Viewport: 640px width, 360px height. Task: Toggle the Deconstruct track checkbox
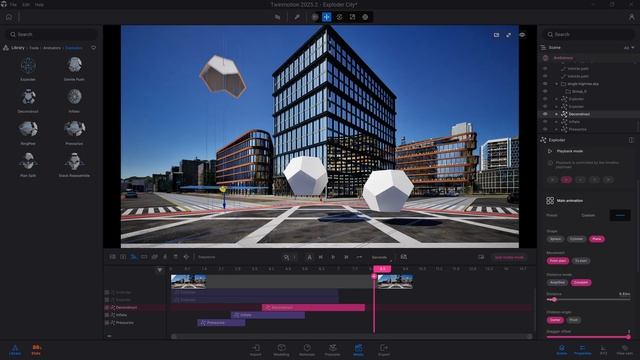coord(107,307)
